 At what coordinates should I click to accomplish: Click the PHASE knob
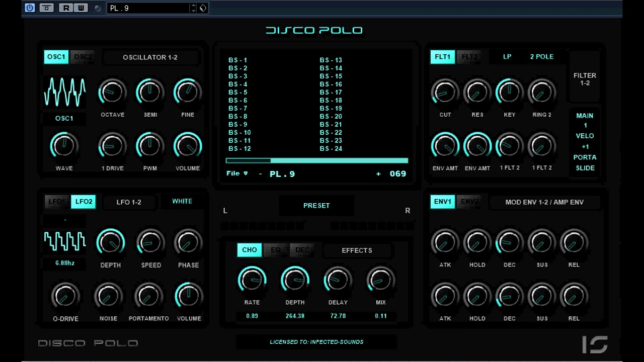pyautogui.click(x=188, y=243)
